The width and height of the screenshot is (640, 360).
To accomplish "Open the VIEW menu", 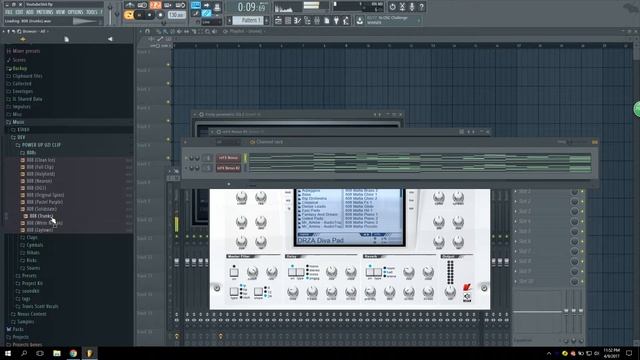I will coord(60,12).
